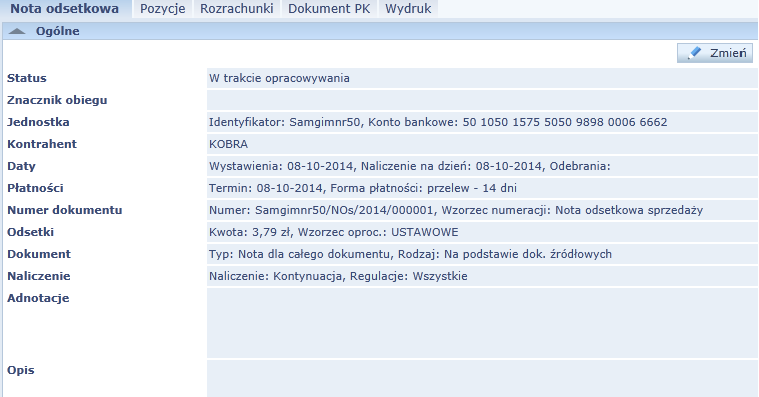This screenshot has height=397, width=759.
Task: Collapse the Ogólne section arrow
Action: (x=17, y=31)
